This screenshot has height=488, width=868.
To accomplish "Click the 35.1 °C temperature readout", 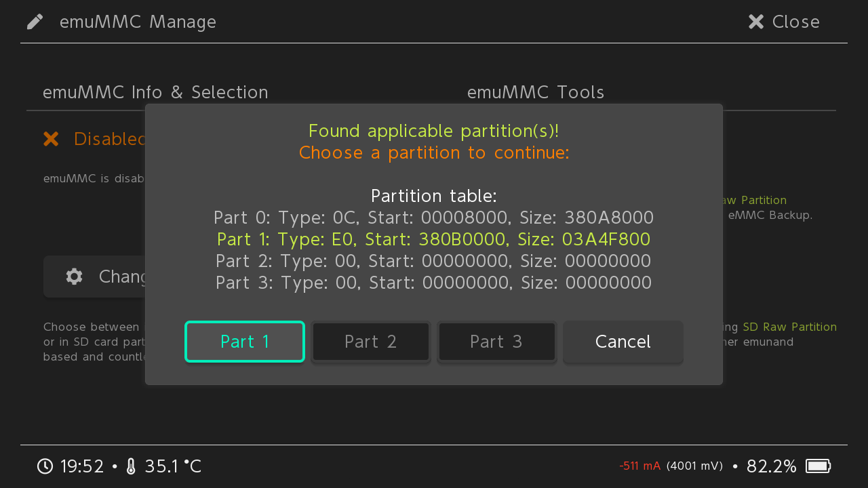I will (x=173, y=466).
